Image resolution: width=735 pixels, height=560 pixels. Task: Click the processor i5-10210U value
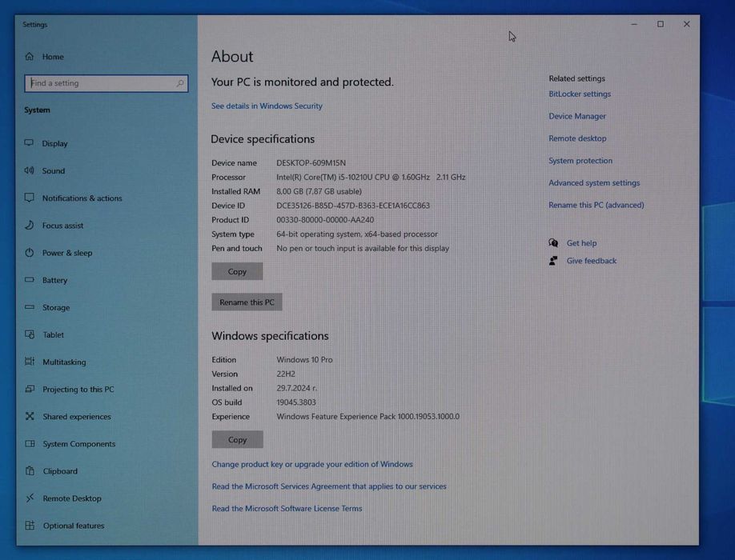pos(371,177)
